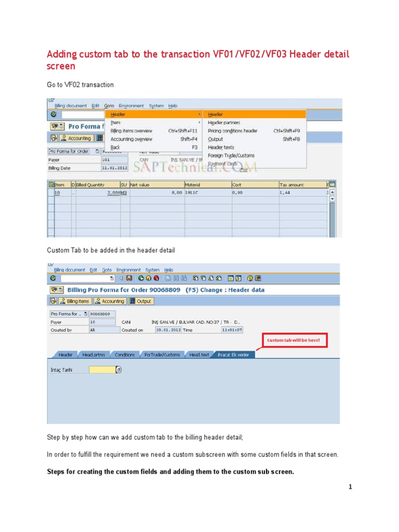This screenshot has width=399, height=532.
Task: Click the Find binoculars icon in lower toolbar
Action: coord(176,278)
